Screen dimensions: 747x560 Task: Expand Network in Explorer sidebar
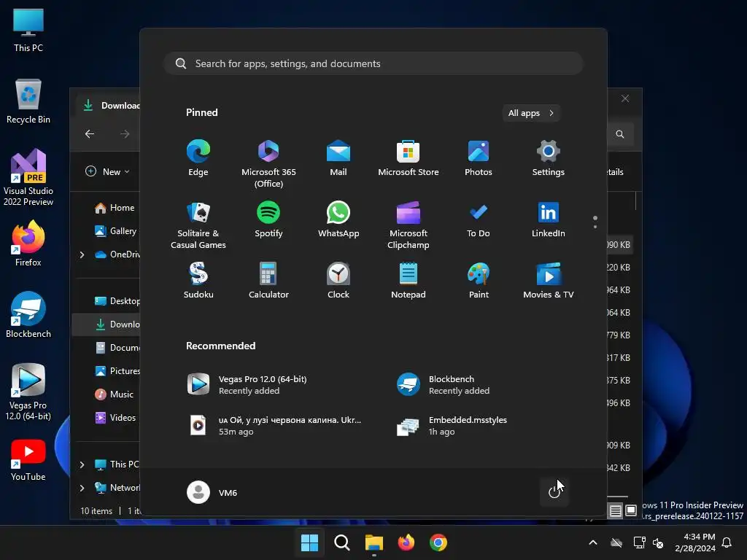[82, 488]
